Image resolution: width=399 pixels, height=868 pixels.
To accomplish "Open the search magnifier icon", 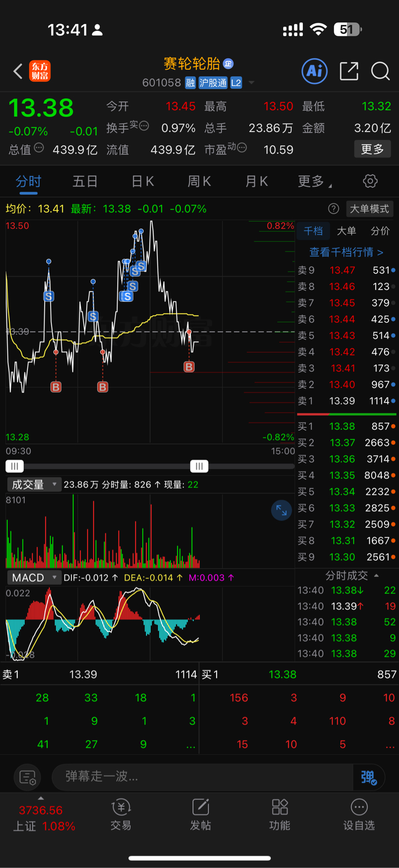I will pos(380,71).
